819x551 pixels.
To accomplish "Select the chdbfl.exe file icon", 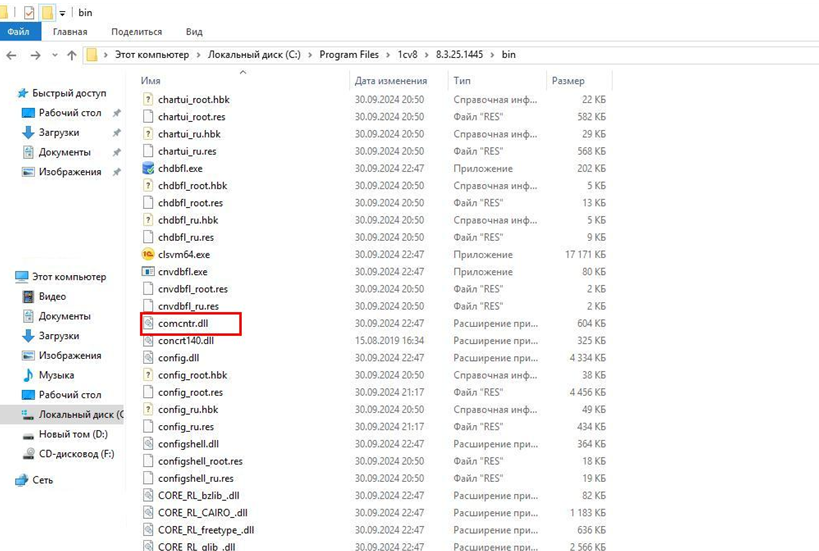I will 148,169.
